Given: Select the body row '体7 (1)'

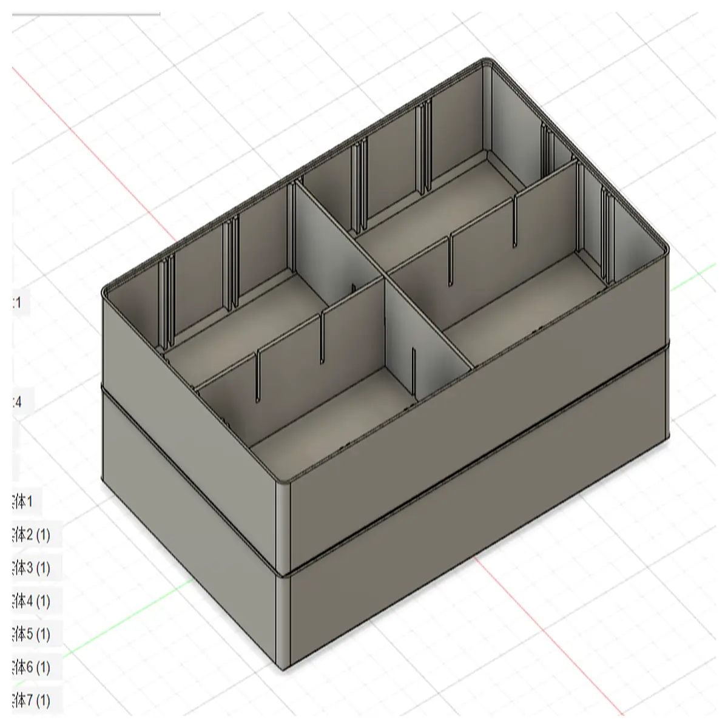Looking at the screenshot, I should (x=37, y=701).
